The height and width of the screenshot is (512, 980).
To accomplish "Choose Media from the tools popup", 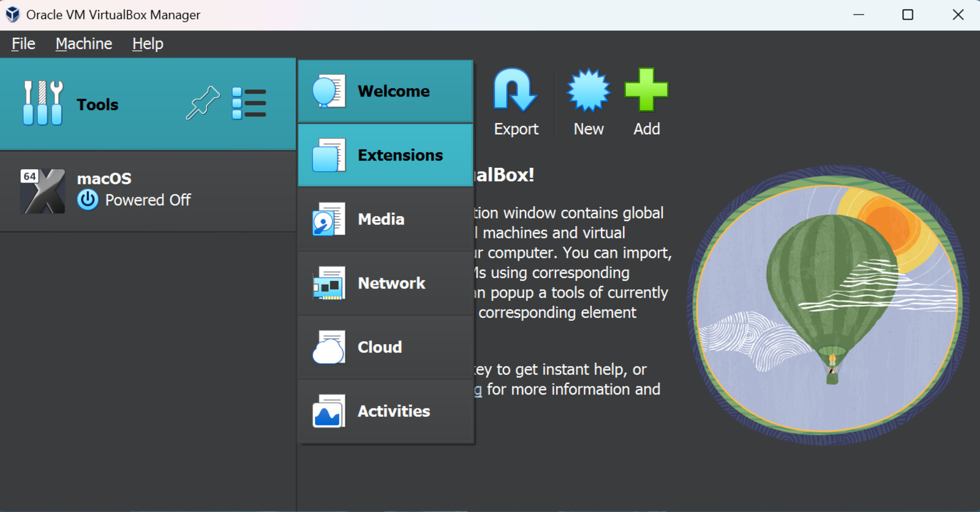I will pyautogui.click(x=385, y=219).
